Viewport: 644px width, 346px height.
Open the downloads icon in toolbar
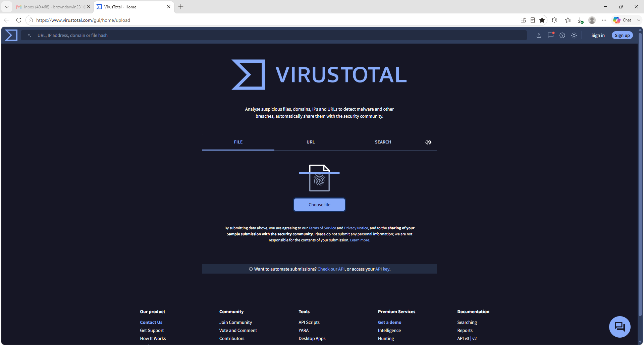click(580, 20)
